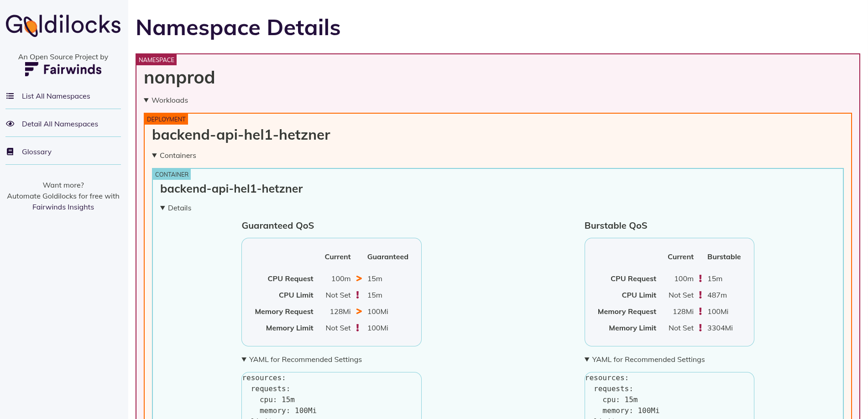
Task: Click the orange arrow icon in Guaranteed Memory Request row
Action: click(359, 311)
